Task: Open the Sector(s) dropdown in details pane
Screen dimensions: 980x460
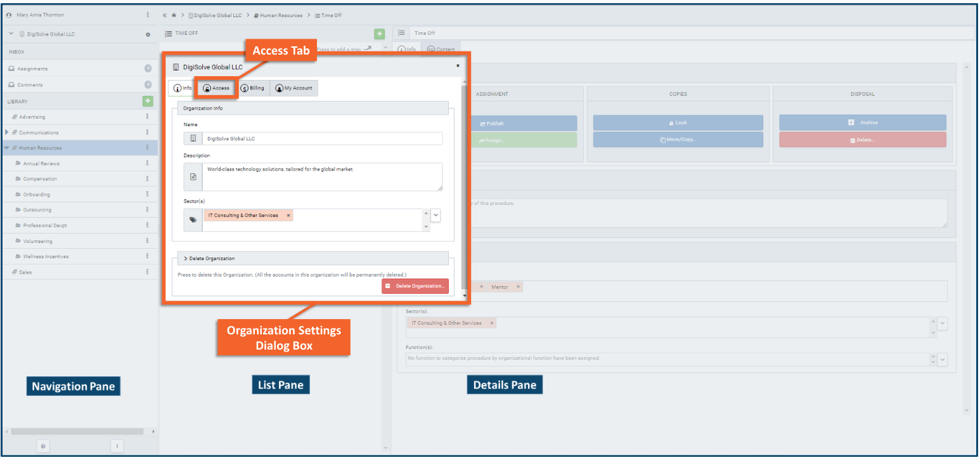Action: (x=942, y=324)
